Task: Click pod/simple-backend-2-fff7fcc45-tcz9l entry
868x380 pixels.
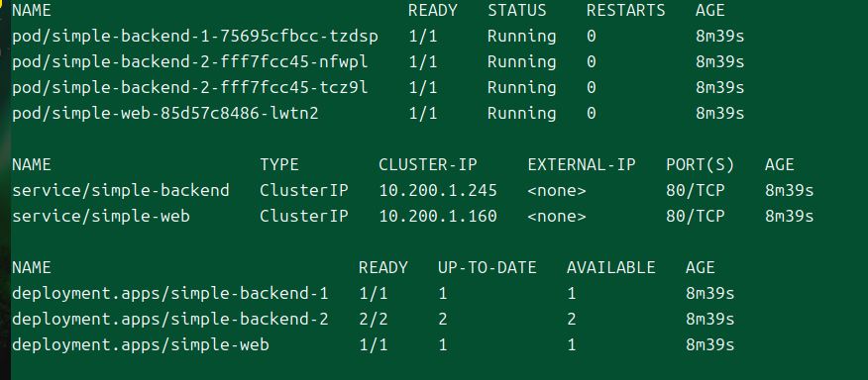Action: 190,88
